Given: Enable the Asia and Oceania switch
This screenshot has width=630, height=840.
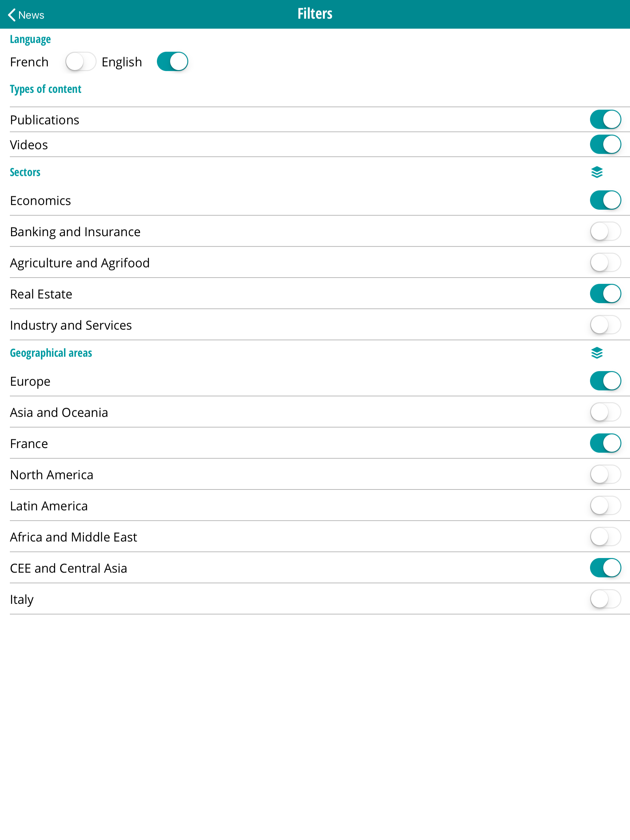Looking at the screenshot, I should tap(605, 412).
